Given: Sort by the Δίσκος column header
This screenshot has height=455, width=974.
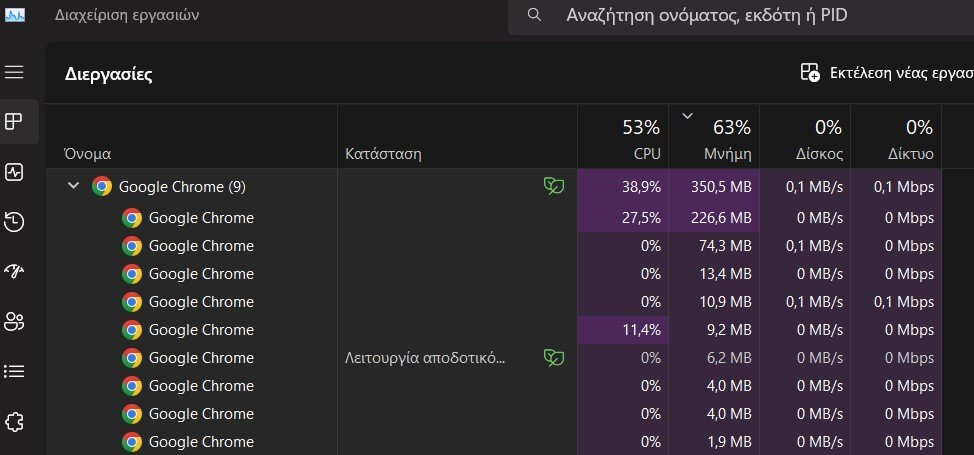Looking at the screenshot, I should 805,137.
